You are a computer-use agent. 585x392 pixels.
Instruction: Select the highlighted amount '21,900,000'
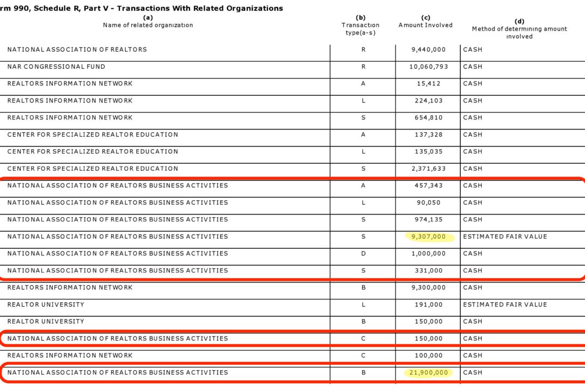point(428,372)
